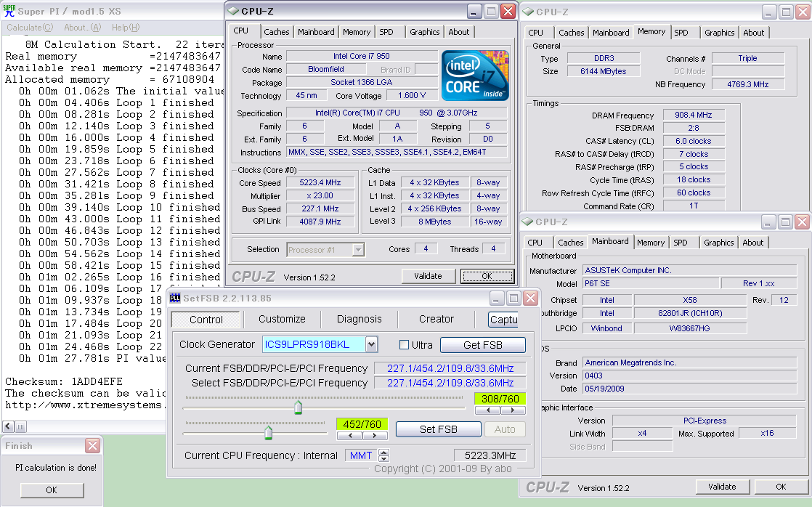Viewport: 812px width, 507px height.
Task: Click the MMT spinner arrows in SetFSB
Action: (383, 455)
